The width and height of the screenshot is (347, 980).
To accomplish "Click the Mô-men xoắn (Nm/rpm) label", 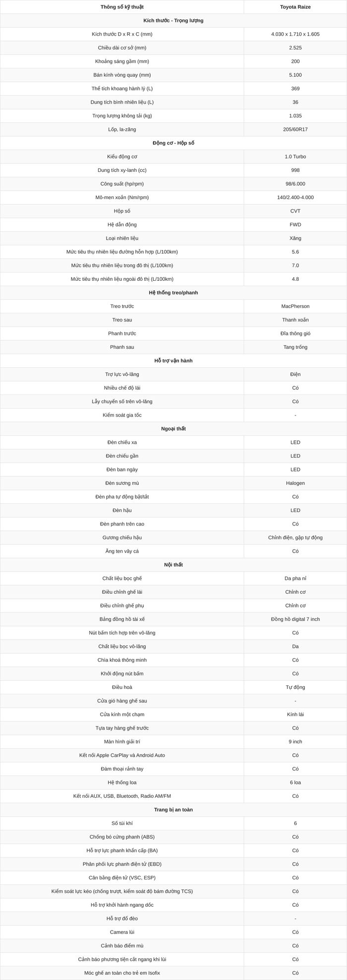I will tap(122, 198).
